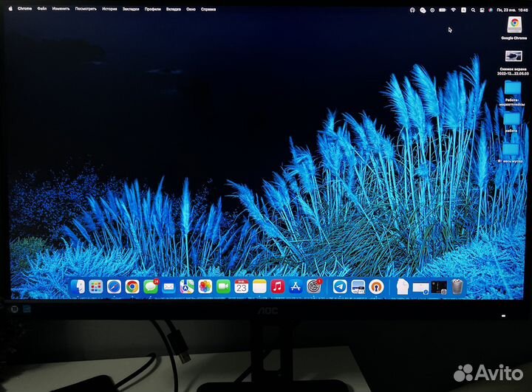Open the Preview app in Dock
Screen dimensions: 532x392
pyautogui.click(x=358, y=287)
